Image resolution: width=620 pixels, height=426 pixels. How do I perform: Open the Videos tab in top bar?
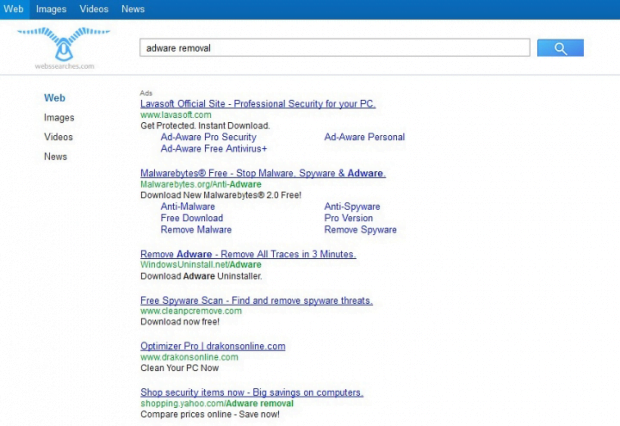tap(94, 9)
